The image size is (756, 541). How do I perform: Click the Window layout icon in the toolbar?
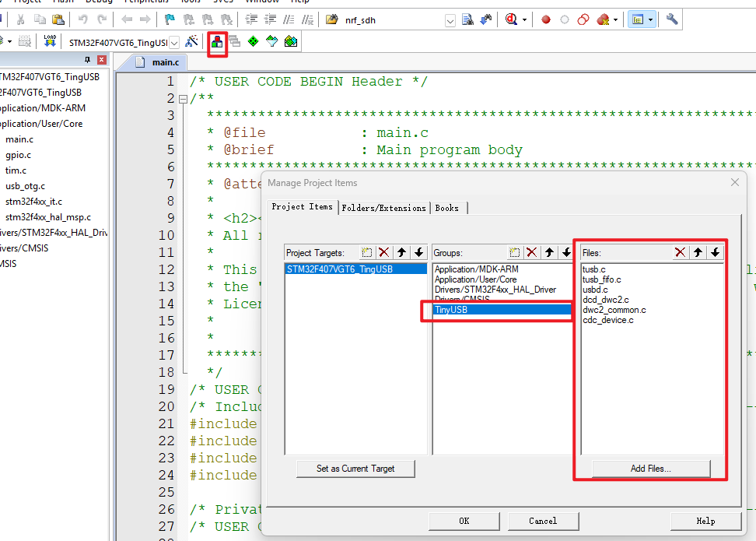(x=638, y=19)
